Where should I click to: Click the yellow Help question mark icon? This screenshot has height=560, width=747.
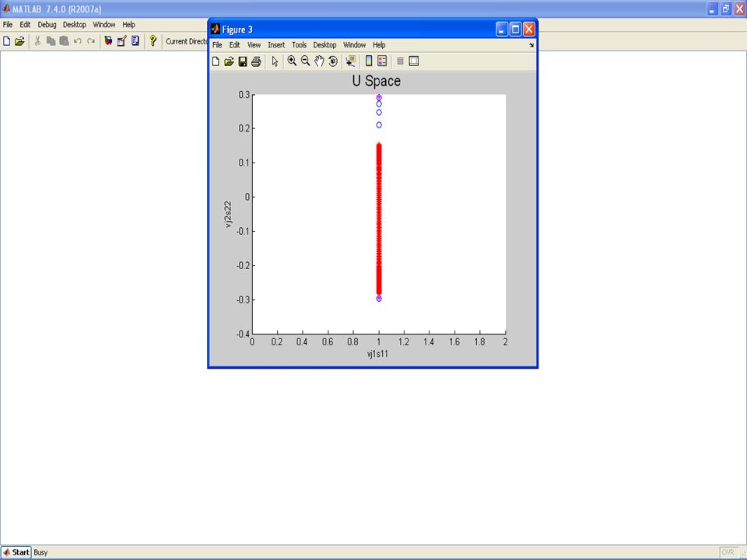point(153,41)
